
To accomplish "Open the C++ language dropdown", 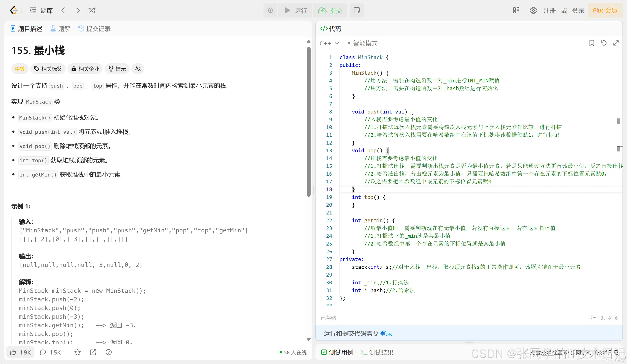I will [329, 43].
